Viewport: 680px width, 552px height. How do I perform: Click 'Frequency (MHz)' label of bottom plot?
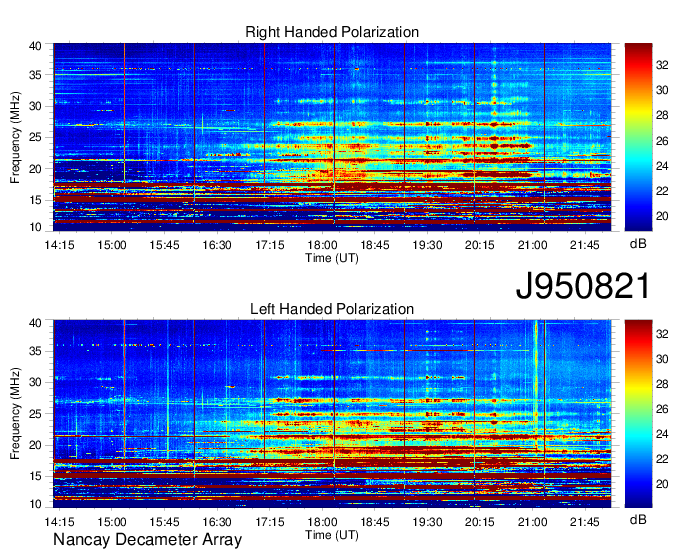click(15, 414)
